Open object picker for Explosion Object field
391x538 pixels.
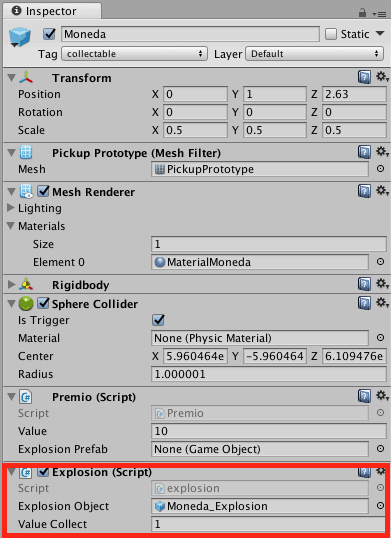click(x=380, y=506)
